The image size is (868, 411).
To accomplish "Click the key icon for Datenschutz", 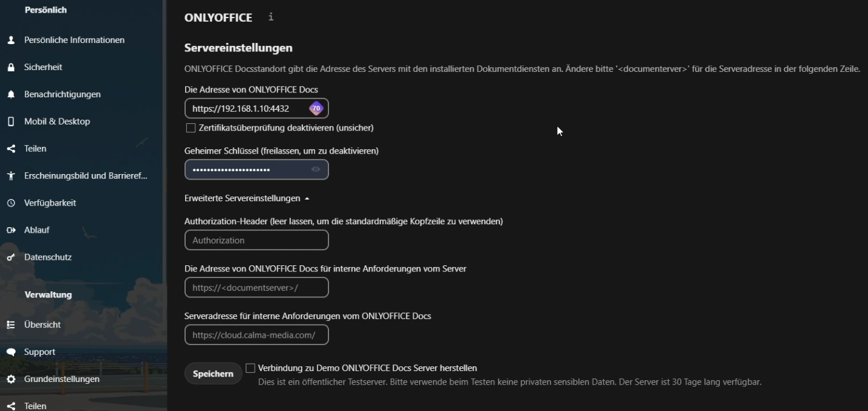I will tap(11, 257).
